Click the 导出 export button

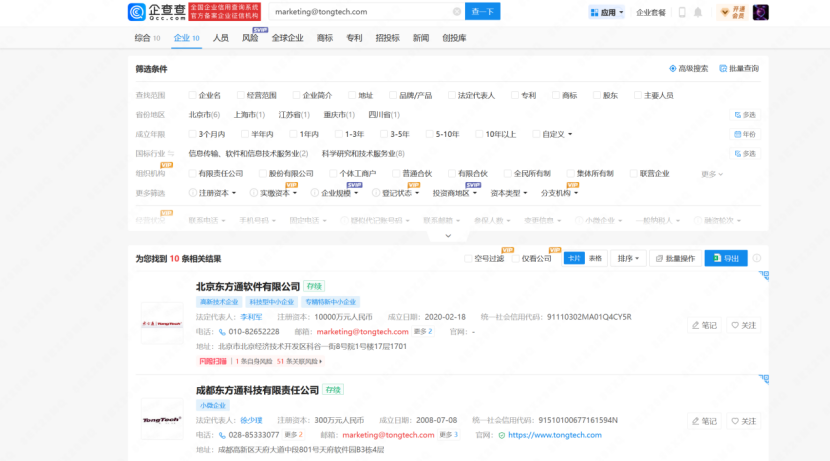click(726, 258)
